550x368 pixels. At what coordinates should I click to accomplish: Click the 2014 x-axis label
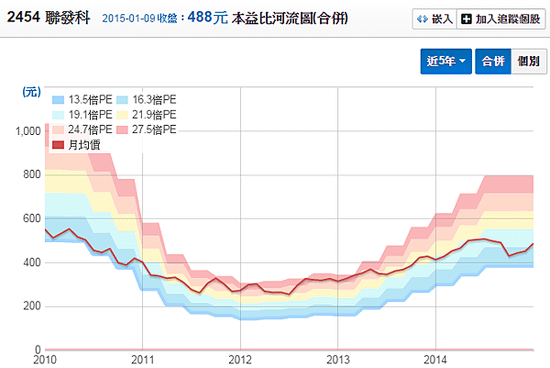[x=435, y=360]
